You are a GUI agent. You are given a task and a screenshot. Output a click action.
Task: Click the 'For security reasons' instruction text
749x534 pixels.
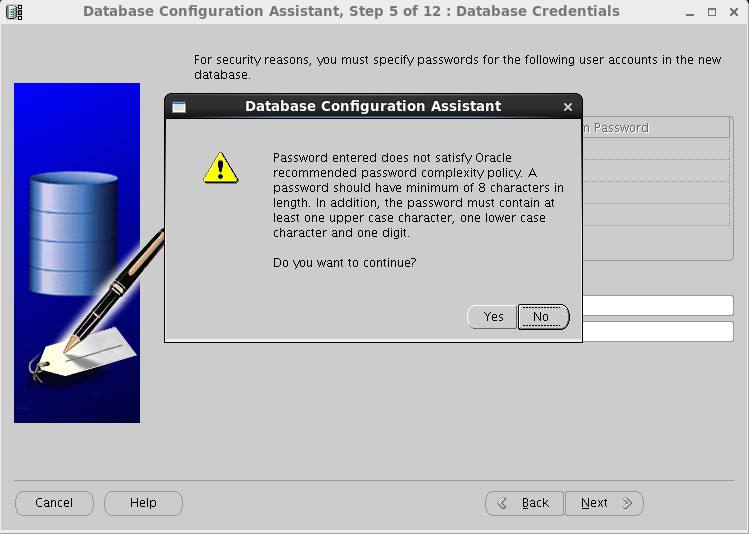click(x=457, y=67)
